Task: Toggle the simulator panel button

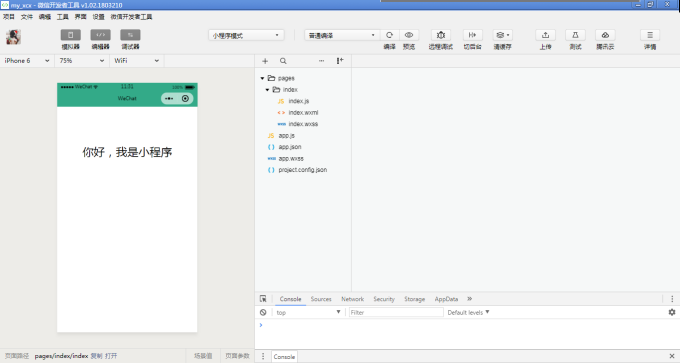Action: pyautogui.click(x=70, y=35)
